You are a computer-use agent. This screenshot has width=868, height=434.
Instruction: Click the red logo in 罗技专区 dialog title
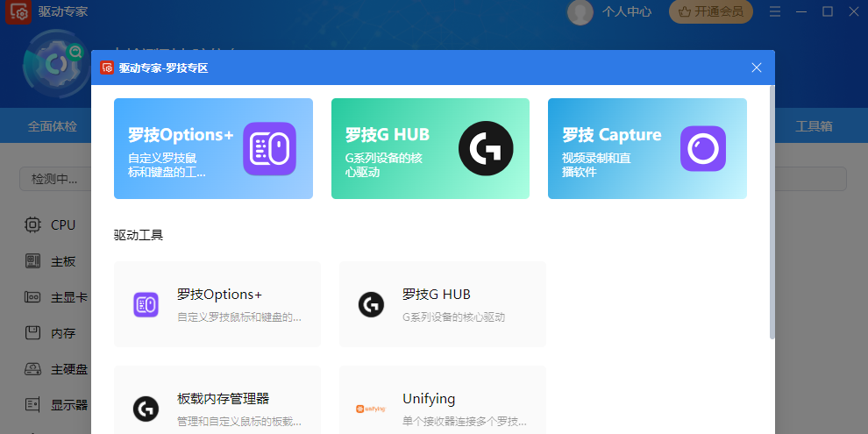click(107, 68)
